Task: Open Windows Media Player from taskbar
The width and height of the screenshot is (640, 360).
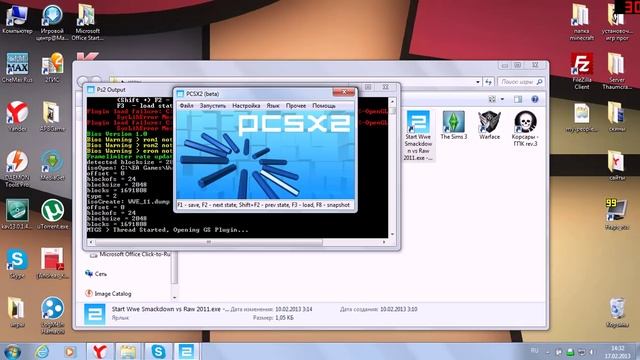Action: (70, 351)
